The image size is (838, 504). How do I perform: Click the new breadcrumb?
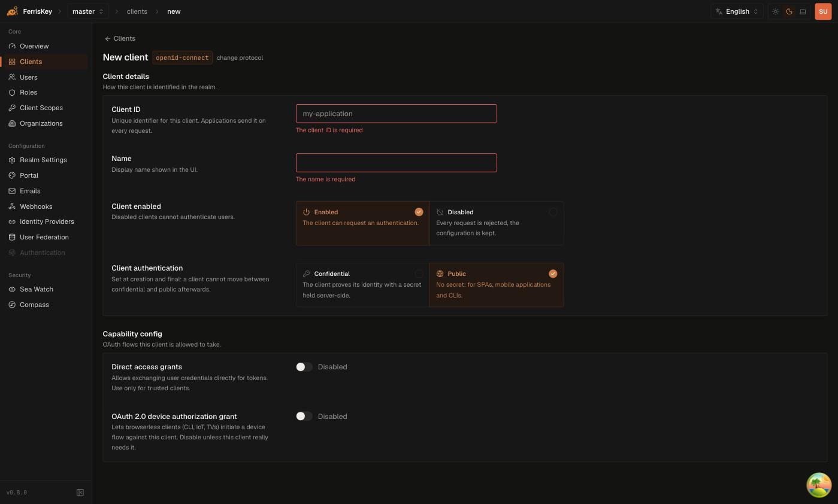pyautogui.click(x=174, y=11)
